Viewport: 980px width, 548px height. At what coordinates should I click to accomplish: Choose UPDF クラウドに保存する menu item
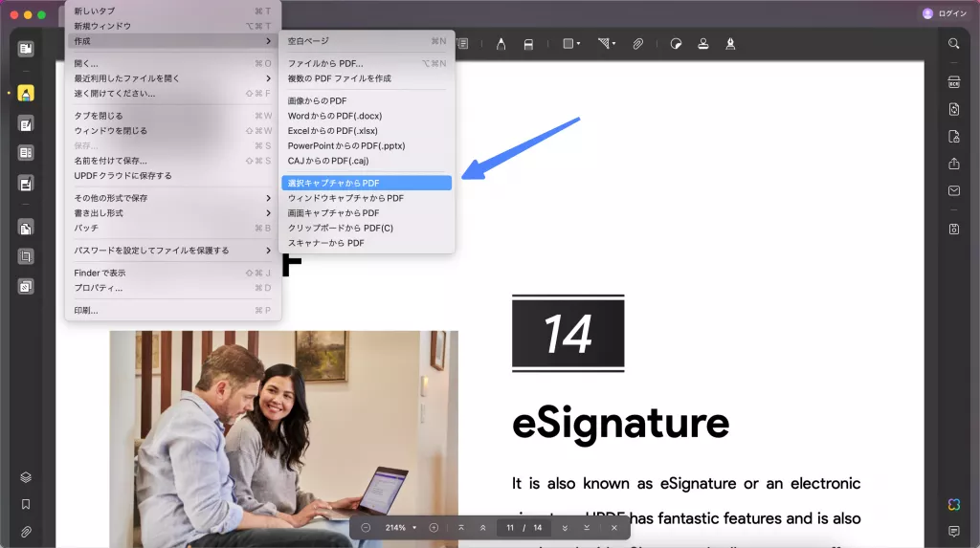[x=173, y=176]
